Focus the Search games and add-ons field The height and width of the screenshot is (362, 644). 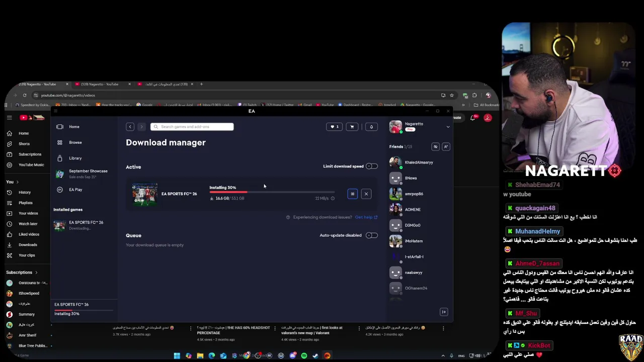[192, 127]
